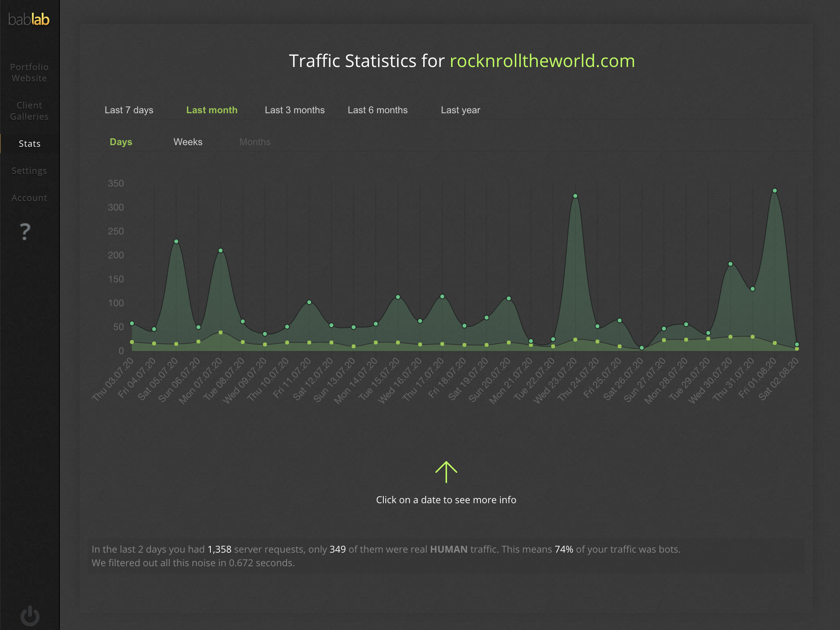Switch to Last 7 days range
The width and height of the screenshot is (840, 630).
coord(129,110)
